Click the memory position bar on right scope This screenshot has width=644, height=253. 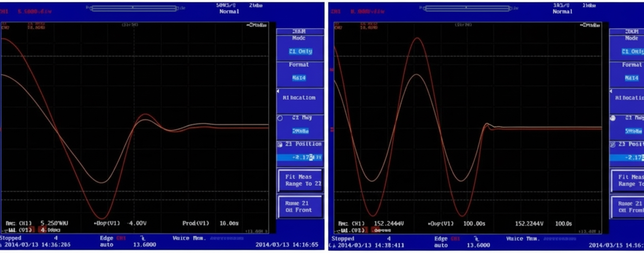(467, 8)
